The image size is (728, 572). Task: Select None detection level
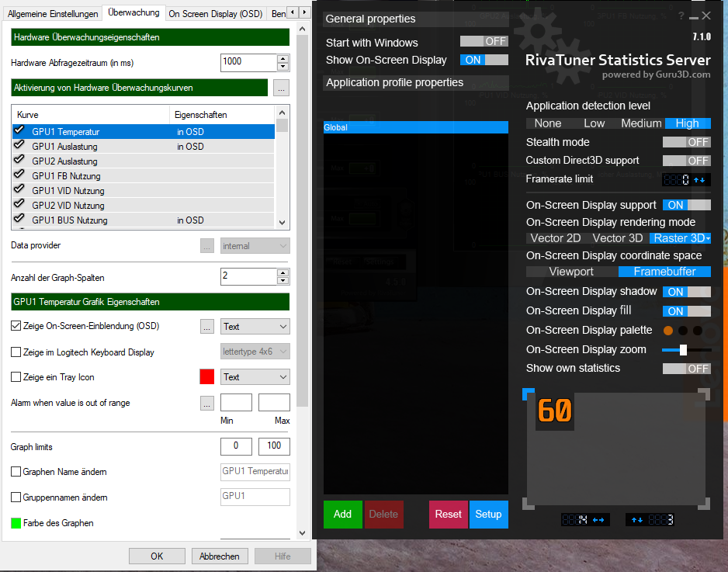tap(548, 123)
